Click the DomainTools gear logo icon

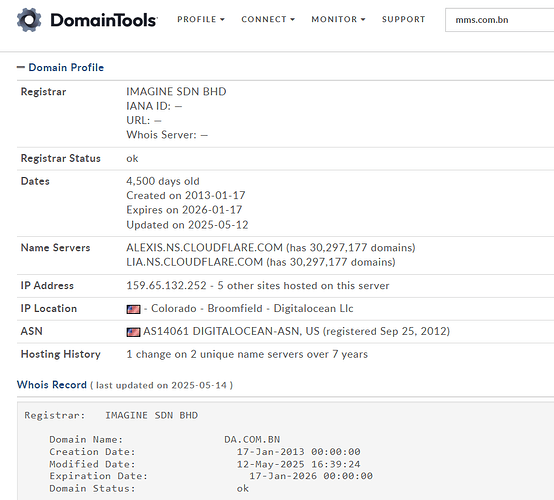pyautogui.click(x=29, y=20)
